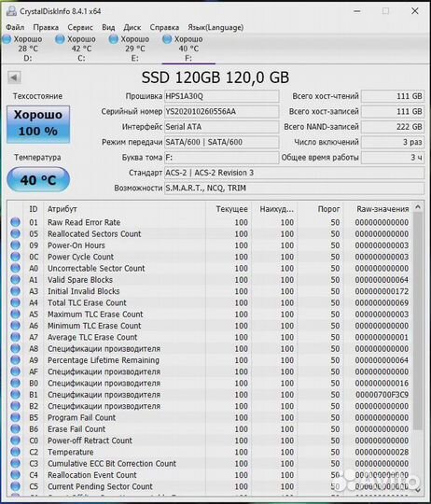Image resolution: width=431 pixels, height=504 pixels.
Task: Click status circle of Average TLC Erase Count
Action: [15, 337]
